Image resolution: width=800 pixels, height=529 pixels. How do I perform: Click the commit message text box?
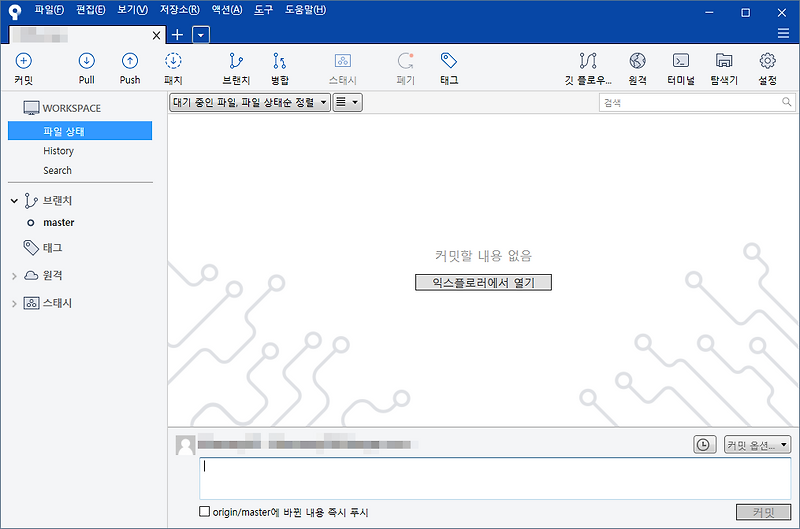495,478
